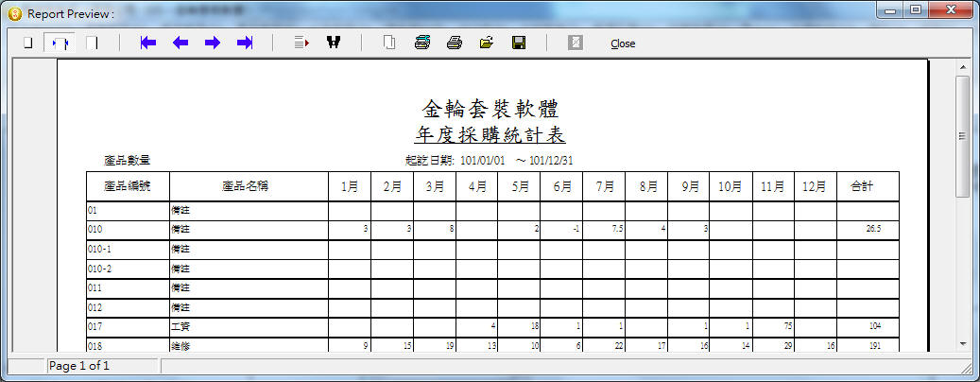Click the "產品數量" label above table
Viewport: 980px width, 382px height.
127,161
